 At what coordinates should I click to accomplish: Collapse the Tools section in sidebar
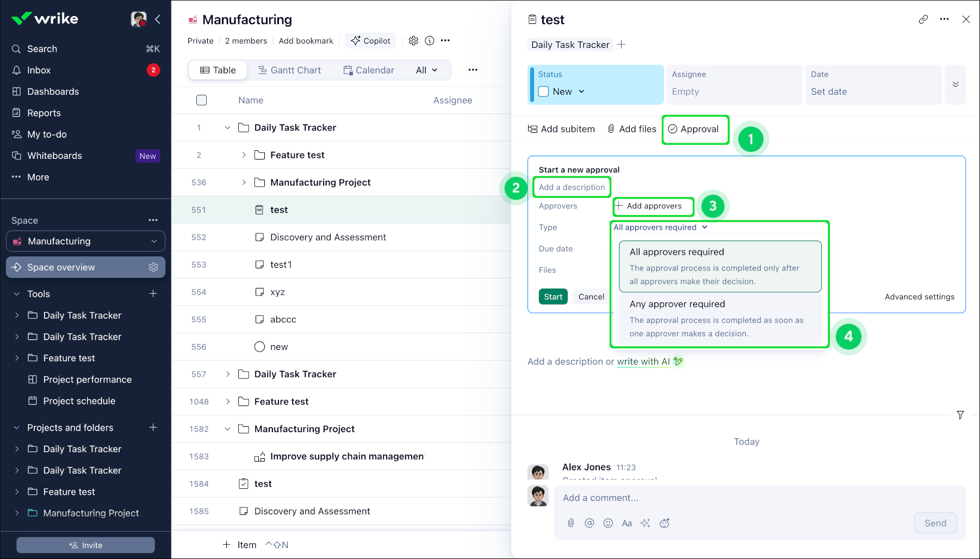pyautogui.click(x=16, y=294)
